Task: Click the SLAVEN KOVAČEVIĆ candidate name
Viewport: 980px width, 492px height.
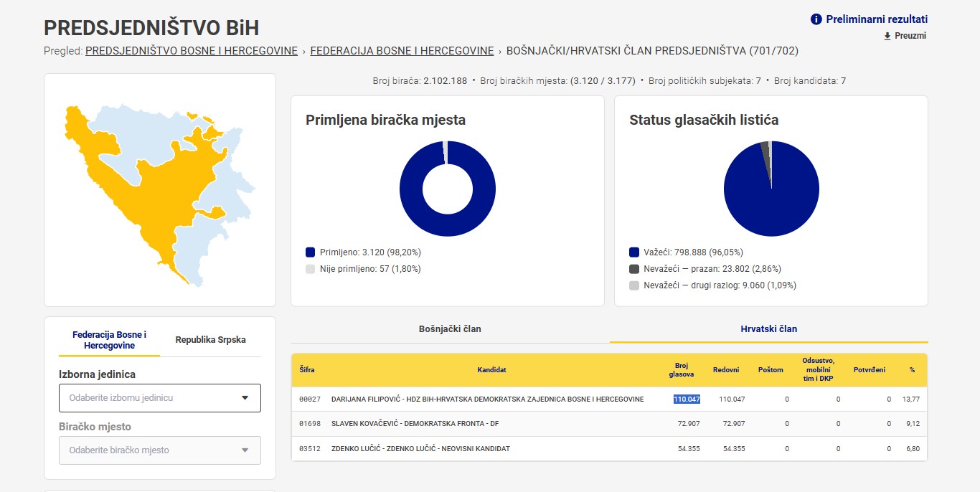Action: [x=415, y=424]
